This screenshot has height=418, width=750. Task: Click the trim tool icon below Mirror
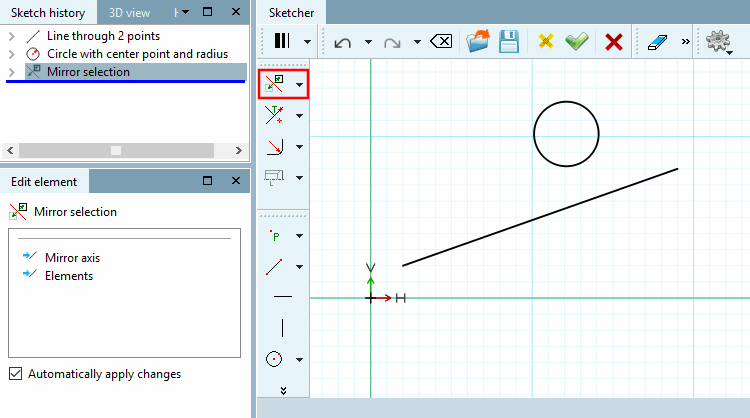[x=275, y=115]
